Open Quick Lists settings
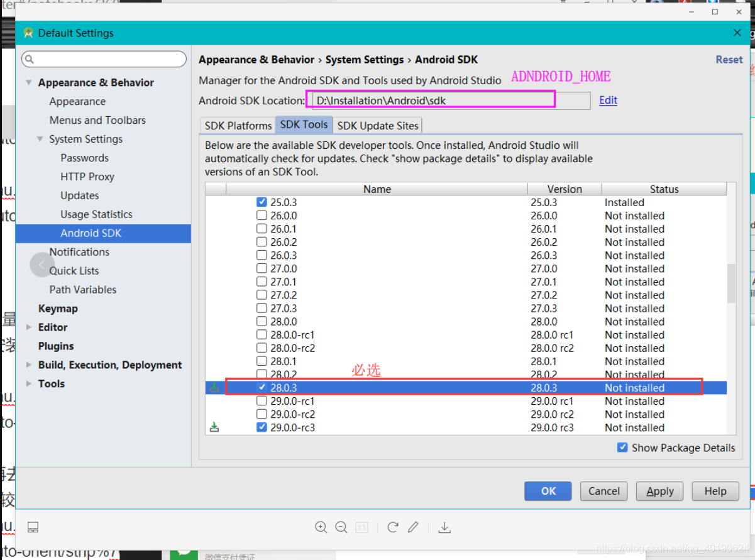Screen dimensions: 755x560 74,271
